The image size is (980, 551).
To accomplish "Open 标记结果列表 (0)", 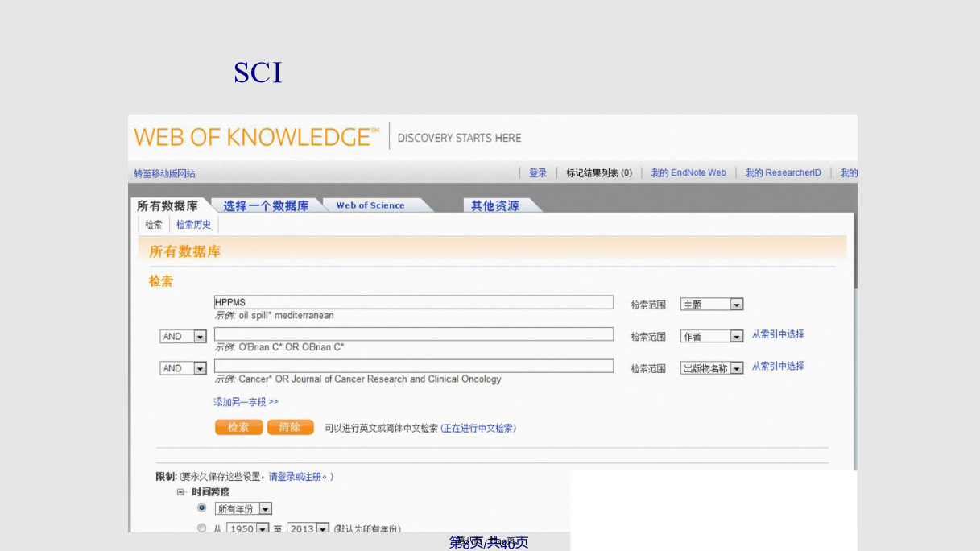I will tap(599, 172).
